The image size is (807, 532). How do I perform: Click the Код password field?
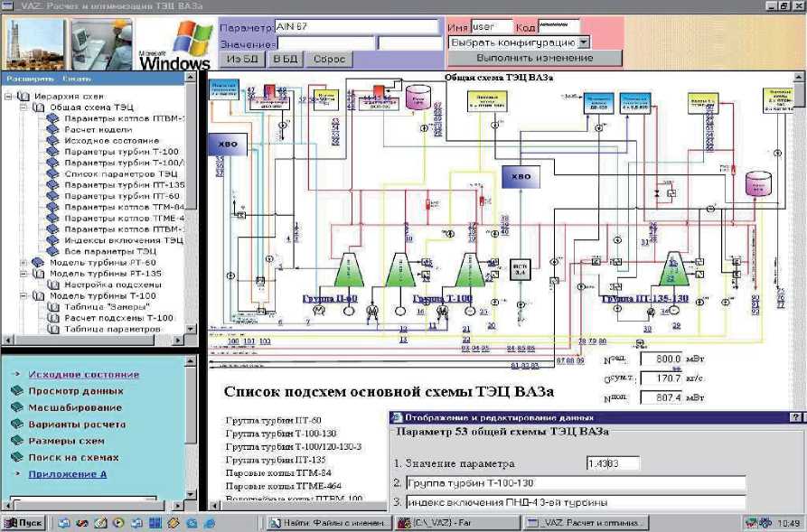pyautogui.click(x=558, y=26)
